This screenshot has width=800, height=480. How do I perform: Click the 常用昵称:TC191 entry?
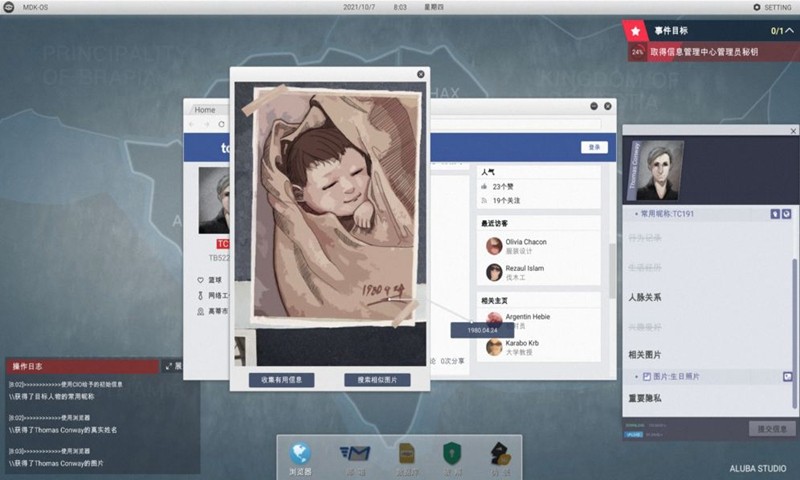(670, 213)
